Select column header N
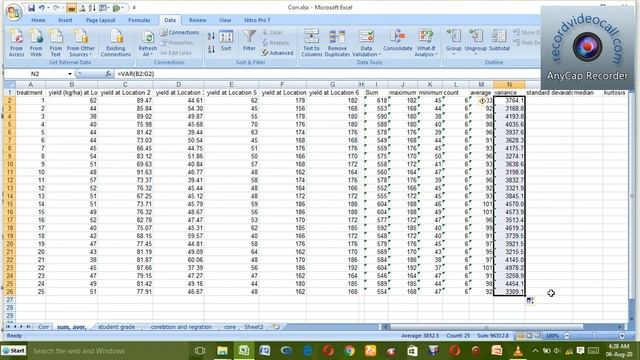Image resolution: width=640 pixels, height=360 pixels. [509, 84]
